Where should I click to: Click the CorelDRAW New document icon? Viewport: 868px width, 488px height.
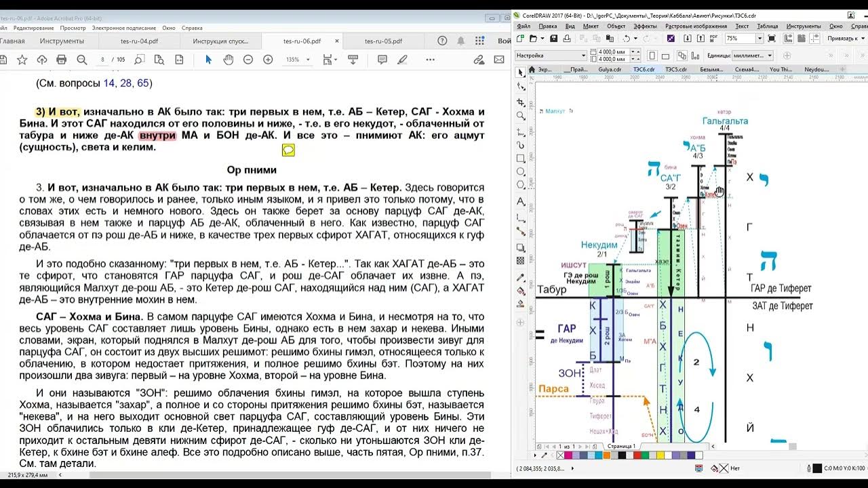(520, 39)
